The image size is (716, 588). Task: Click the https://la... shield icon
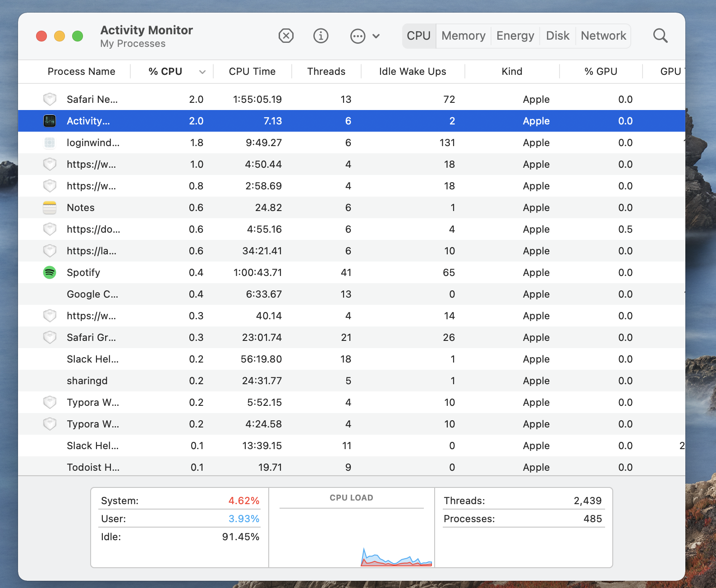(x=50, y=251)
